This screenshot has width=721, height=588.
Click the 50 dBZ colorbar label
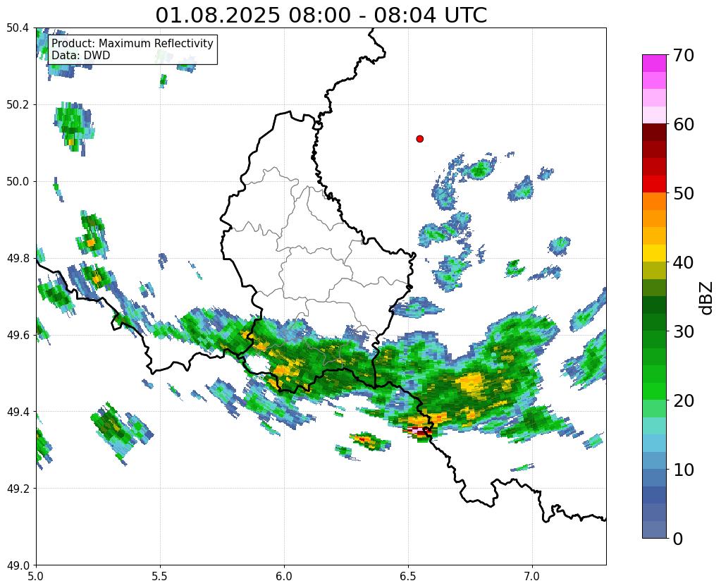coord(682,193)
